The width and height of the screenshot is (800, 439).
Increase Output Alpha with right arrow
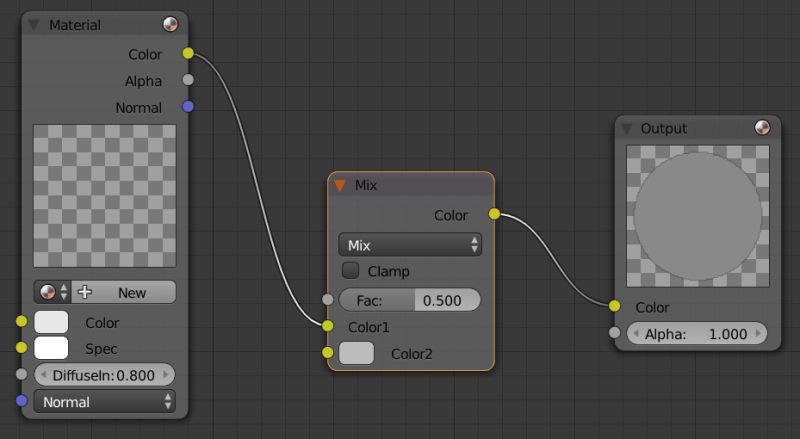[x=758, y=333]
